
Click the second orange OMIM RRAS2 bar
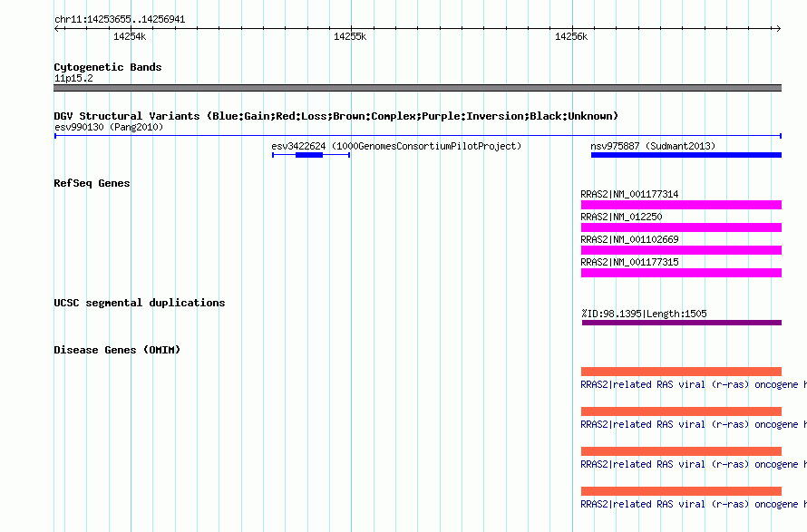coord(682,411)
